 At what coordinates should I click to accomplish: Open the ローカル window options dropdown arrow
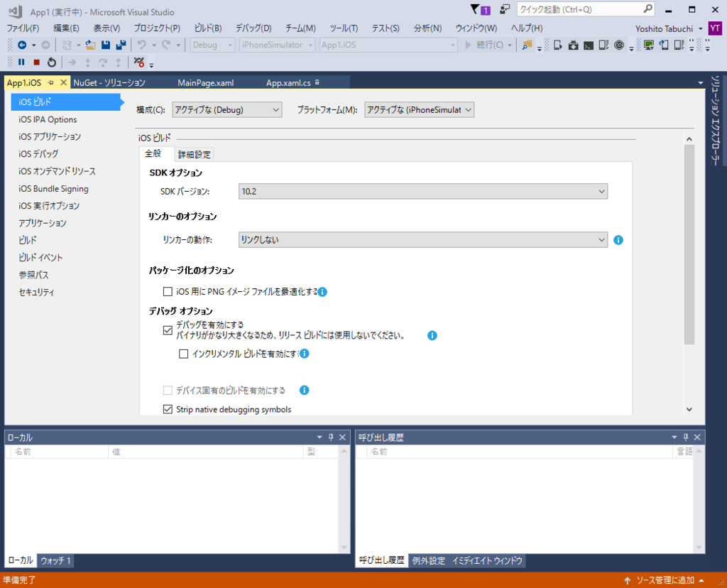tap(319, 437)
